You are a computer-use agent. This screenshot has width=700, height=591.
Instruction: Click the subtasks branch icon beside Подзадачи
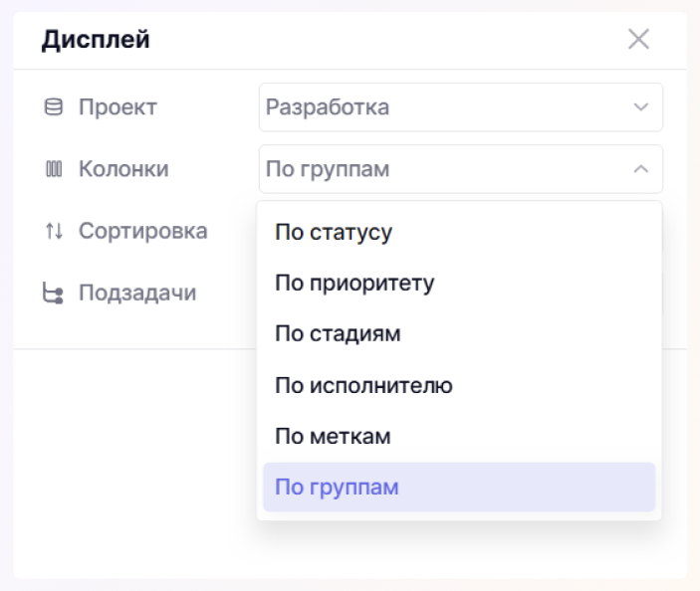pyautogui.click(x=54, y=294)
